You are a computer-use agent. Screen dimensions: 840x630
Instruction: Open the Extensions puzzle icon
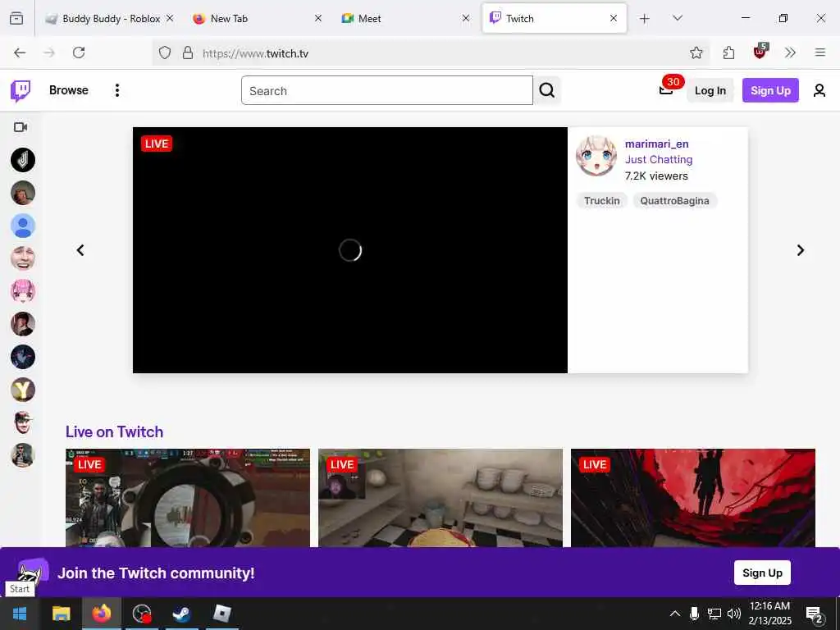tap(728, 52)
